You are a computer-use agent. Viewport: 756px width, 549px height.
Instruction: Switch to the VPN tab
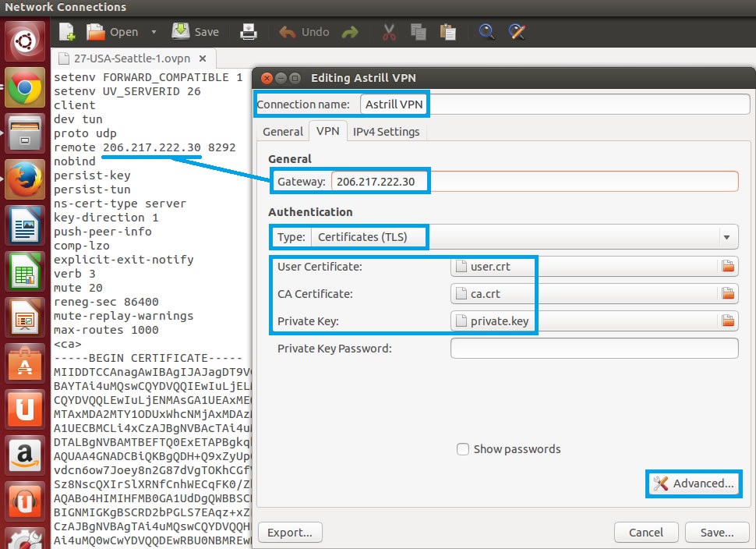click(328, 131)
